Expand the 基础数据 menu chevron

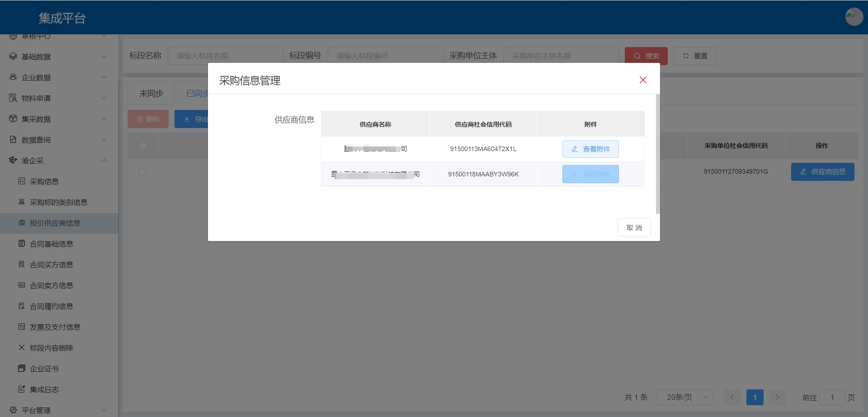(104, 57)
